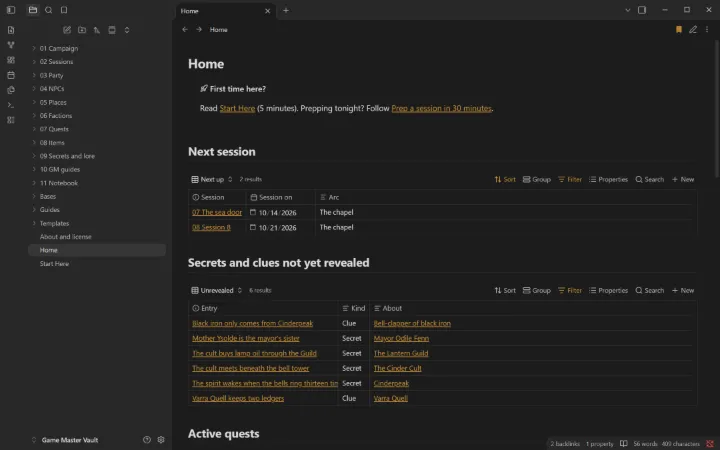Click the templates ribbon icon
Viewport: 720px width, 450px height.
[x=11, y=90]
